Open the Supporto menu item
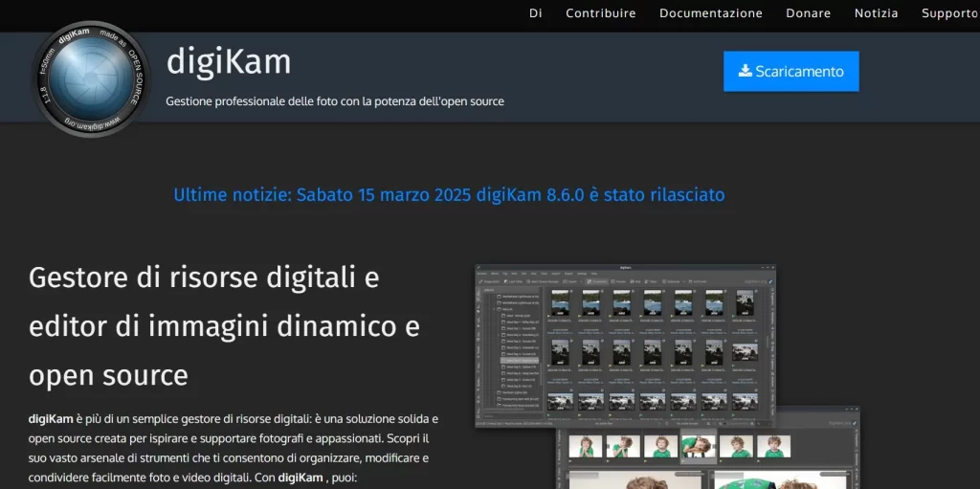 tap(950, 13)
